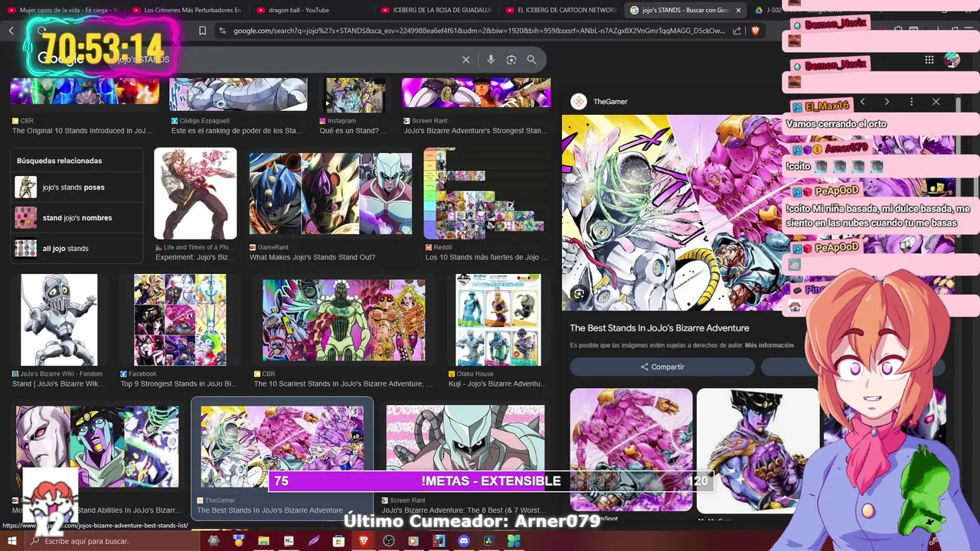Open CBR '10 Scariest Stands' image result
The width and height of the screenshot is (980, 551).
click(344, 320)
